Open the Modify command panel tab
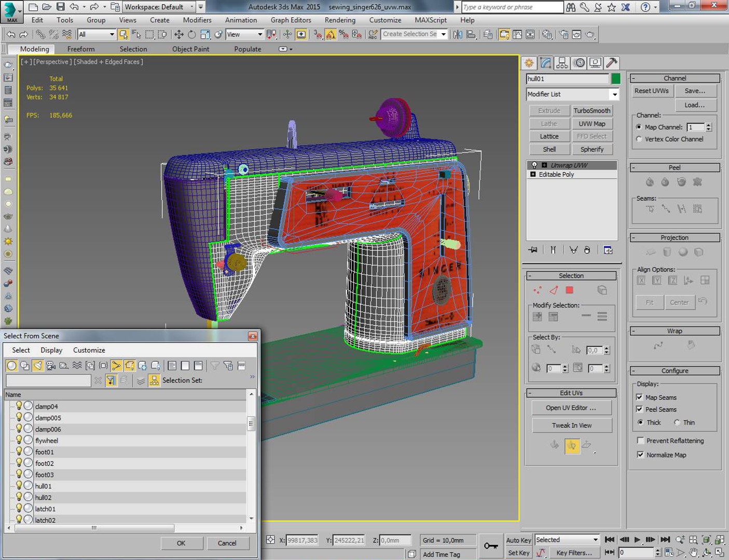 pyautogui.click(x=545, y=63)
